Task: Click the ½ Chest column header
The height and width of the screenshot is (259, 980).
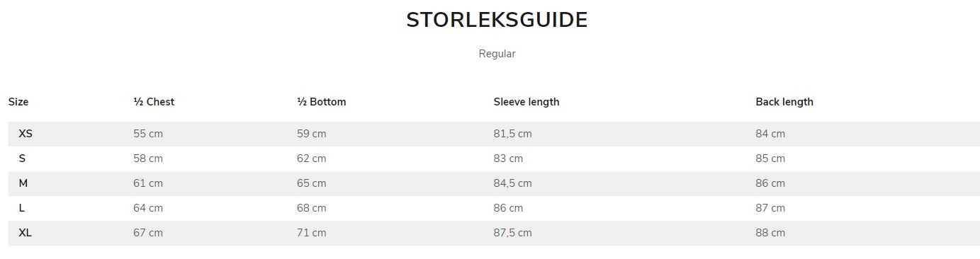Action: [x=154, y=102]
